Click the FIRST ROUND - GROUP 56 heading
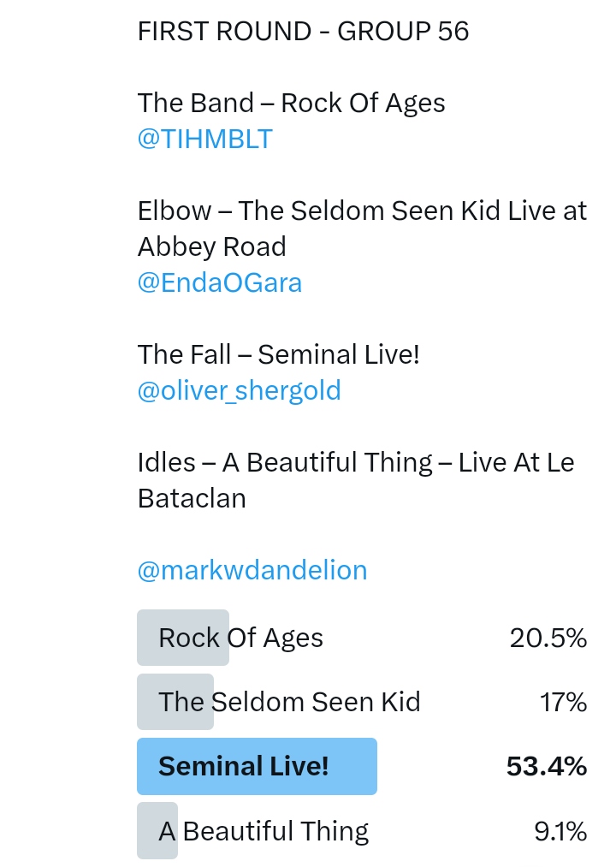The image size is (616, 867). [303, 32]
